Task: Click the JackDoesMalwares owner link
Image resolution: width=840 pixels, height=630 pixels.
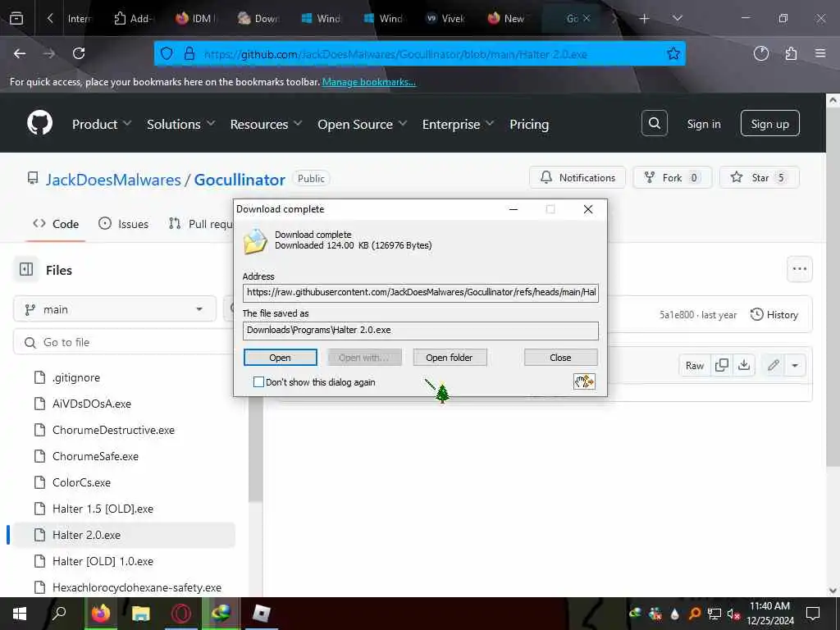Action: [x=113, y=180]
